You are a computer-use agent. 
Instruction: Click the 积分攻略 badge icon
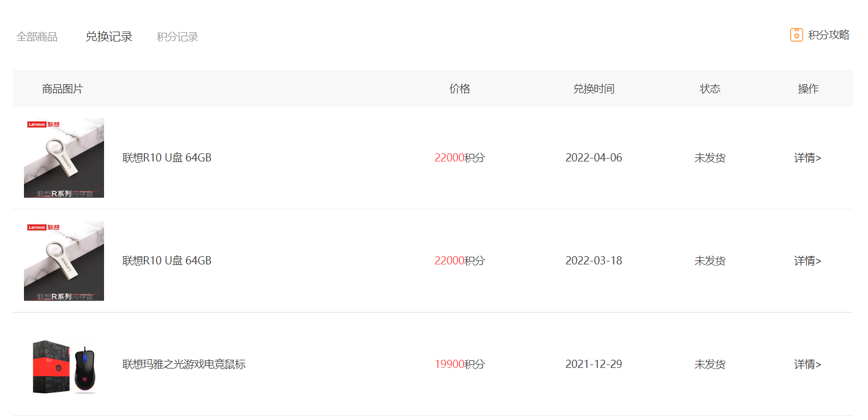pyautogui.click(x=796, y=35)
